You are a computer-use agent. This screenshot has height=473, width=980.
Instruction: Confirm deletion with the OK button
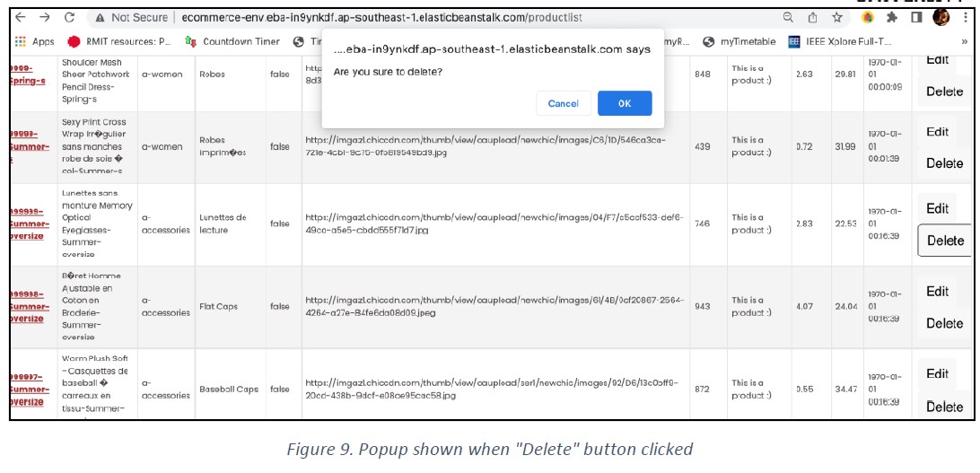click(625, 103)
